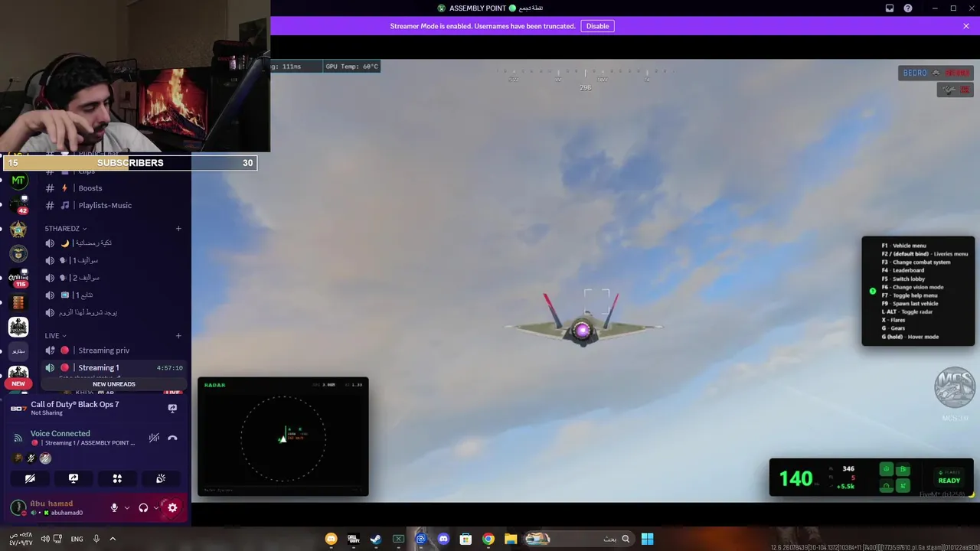Image resolution: width=980 pixels, height=551 pixels.
Task: Mute the Discord microphone
Action: pyautogui.click(x=114, y=507)
